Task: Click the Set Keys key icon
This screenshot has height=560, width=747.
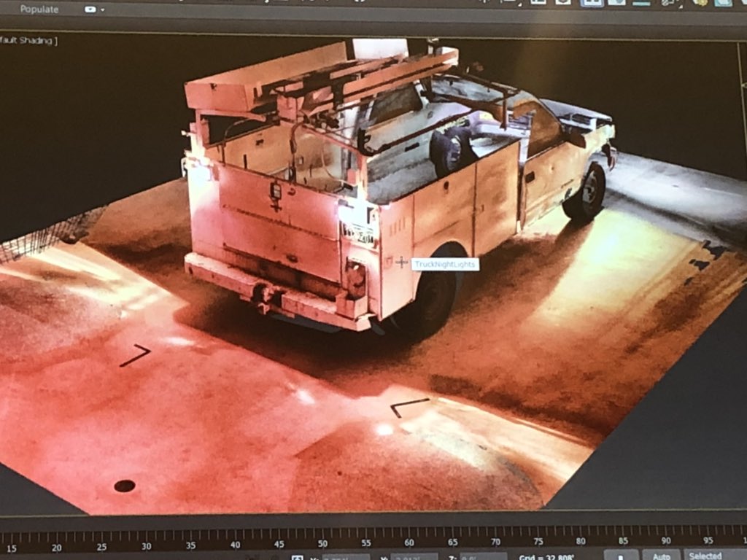Action: coord(619,556)
